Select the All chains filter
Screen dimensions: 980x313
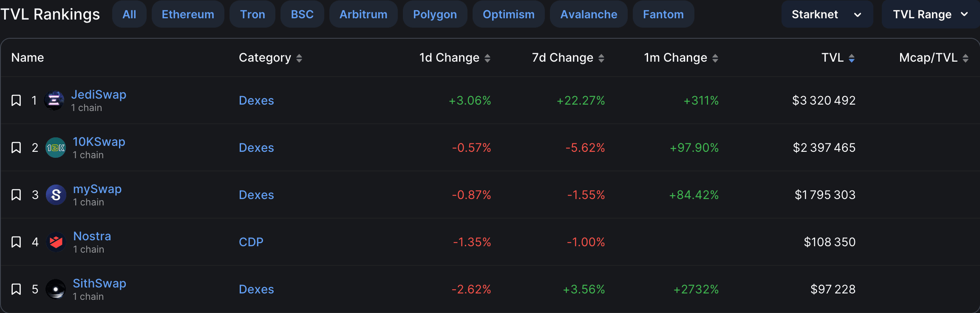pyautogui.click(x=129, y=14)
